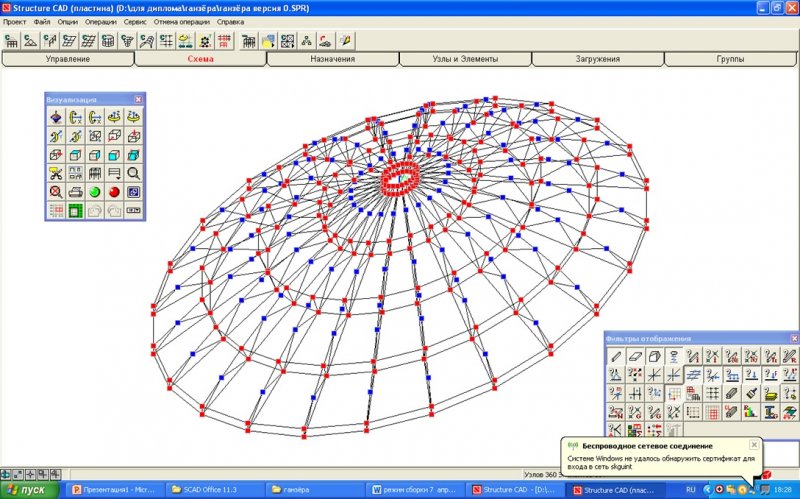
Task: Click the scissors cut-fragment icon
Action: [55, 173]
